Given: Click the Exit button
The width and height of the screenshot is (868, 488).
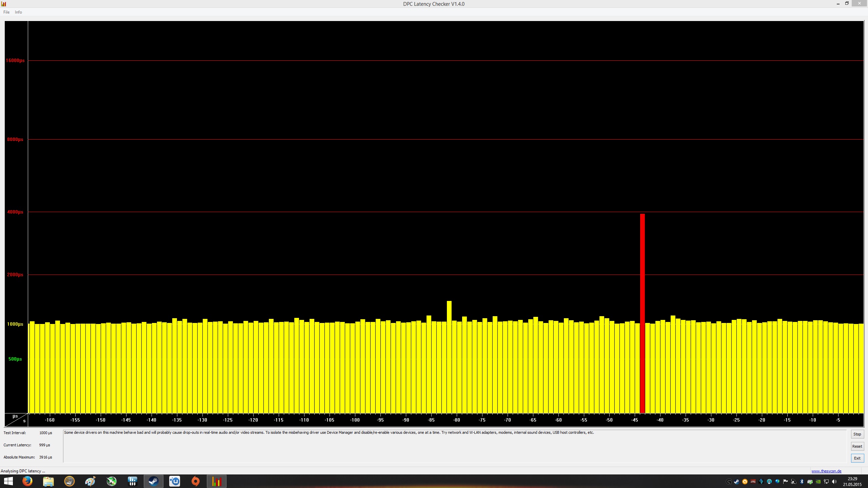Looking at the screenshot, I should click(x=857, y=458).
